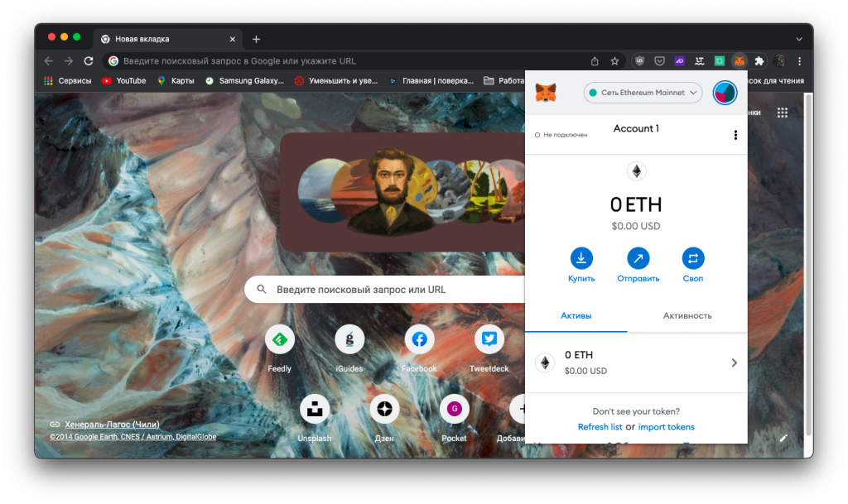Reload the page
This screenshot has width=848, height=504.
click(89, 61)
